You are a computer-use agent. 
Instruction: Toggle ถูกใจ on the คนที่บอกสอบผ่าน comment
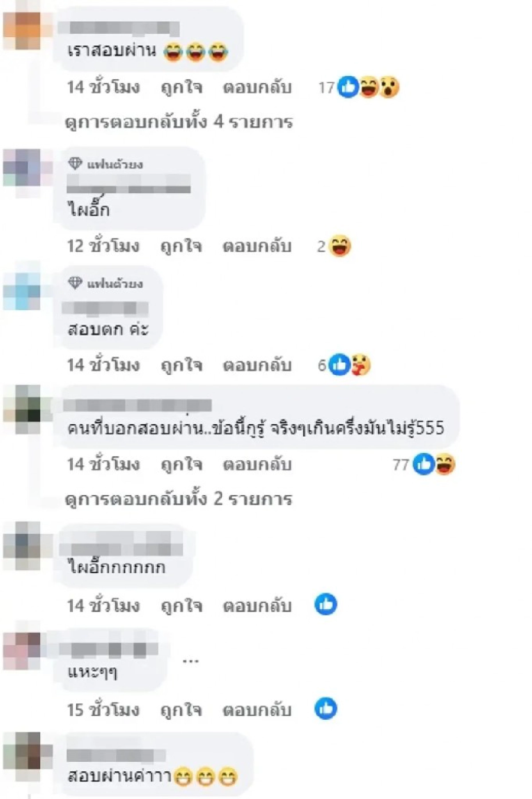tap(181, 465)
